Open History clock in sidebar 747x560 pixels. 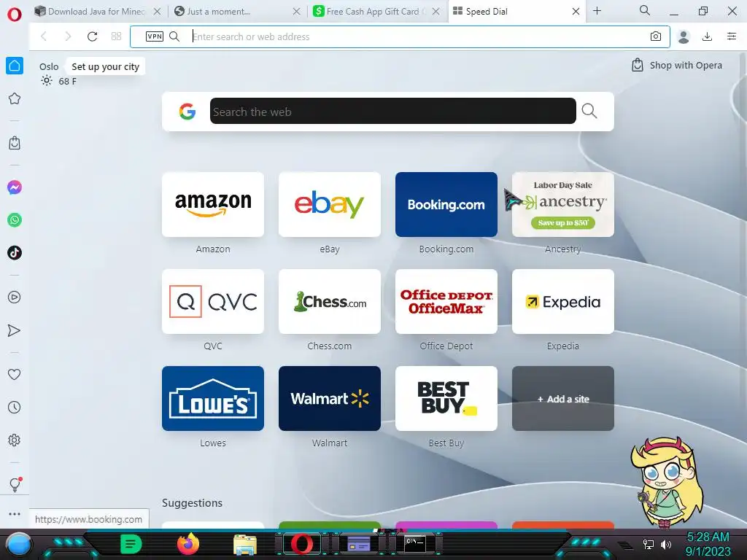(x=15, y=407)
